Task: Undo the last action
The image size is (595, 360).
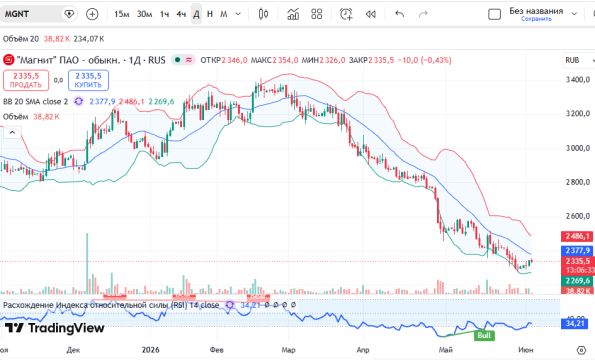Action: [x=400, y=14]
